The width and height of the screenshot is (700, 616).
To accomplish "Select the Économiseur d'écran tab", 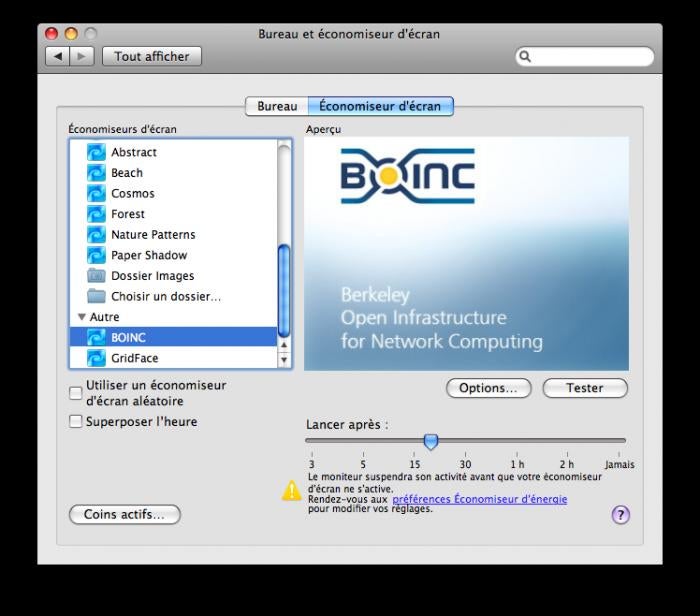I will (380, 106).
